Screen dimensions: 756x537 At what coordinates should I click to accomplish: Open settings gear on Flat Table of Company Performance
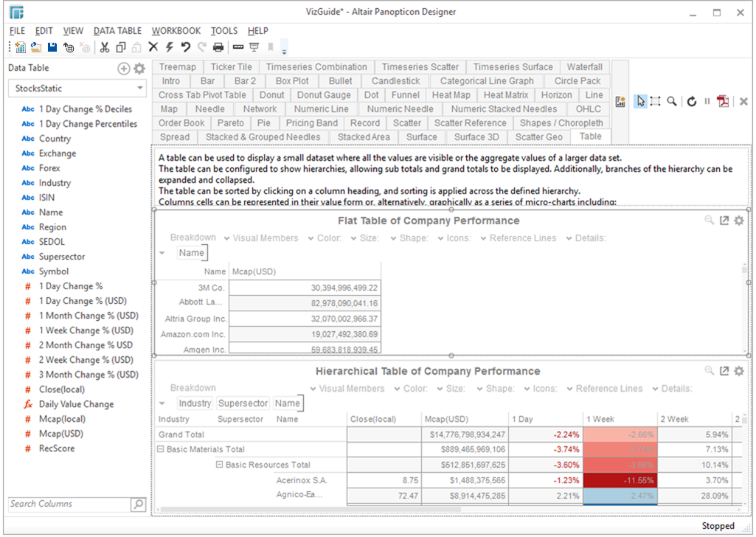[x=739, y=220]
